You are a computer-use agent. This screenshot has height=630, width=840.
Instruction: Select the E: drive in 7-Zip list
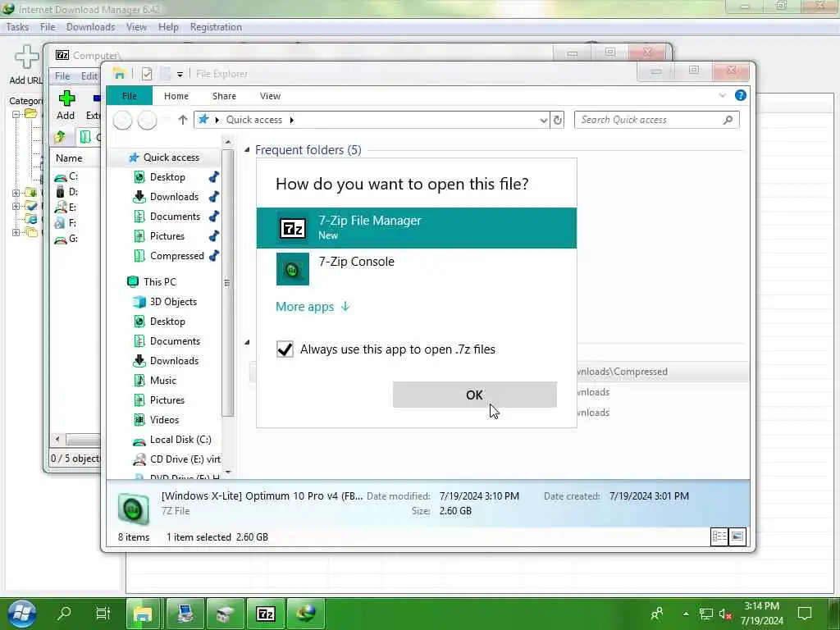coord(67,208)
